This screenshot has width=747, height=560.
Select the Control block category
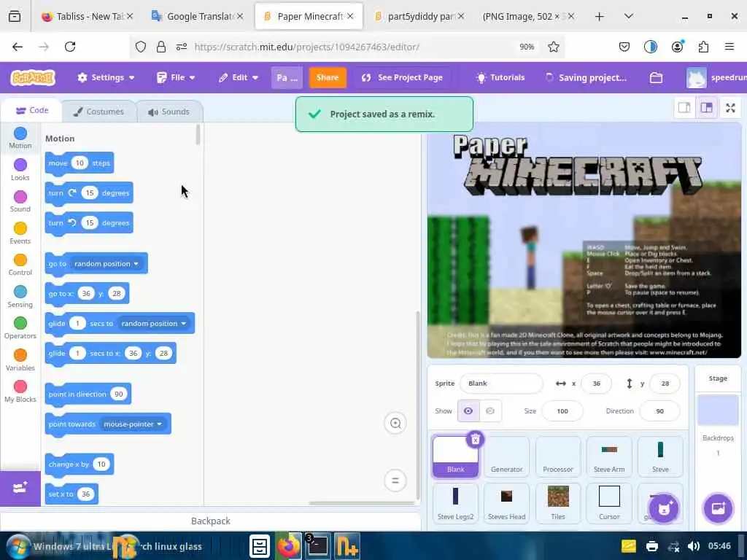pyautogui.click(x=20, y=265)
